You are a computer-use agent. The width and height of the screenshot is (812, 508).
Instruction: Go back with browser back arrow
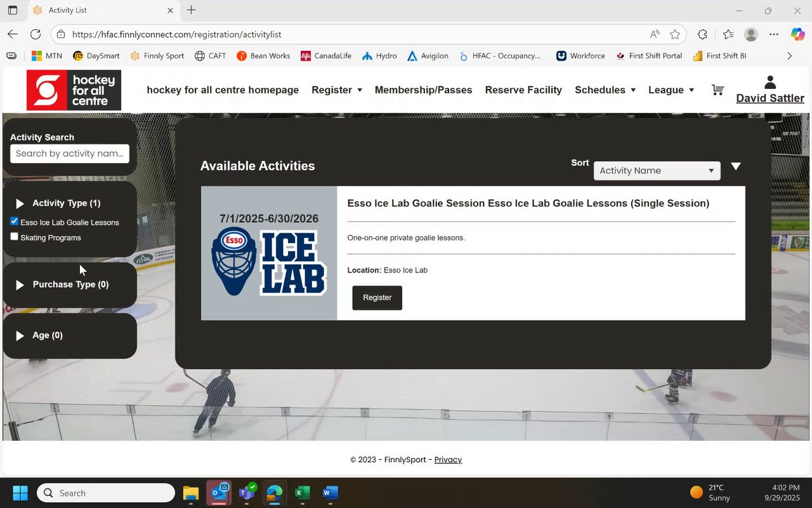[x=13, y=34]
